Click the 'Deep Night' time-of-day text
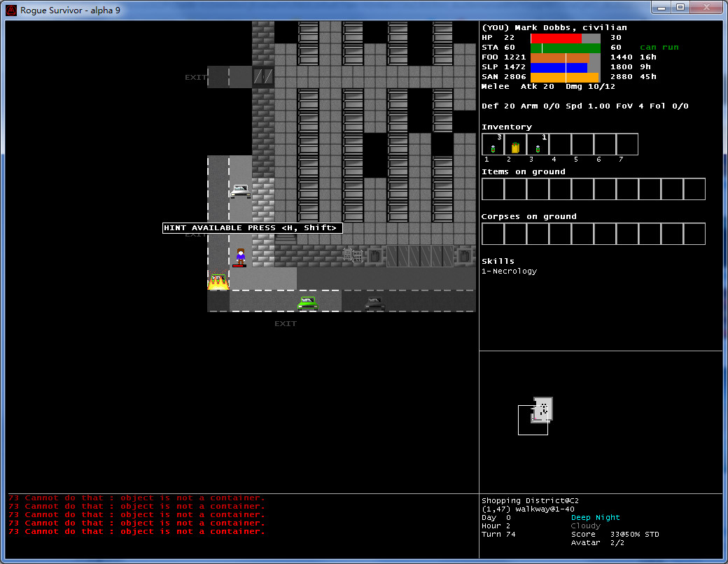Viewport: 728px width, 564px height. pyautogui.click(x=595, y=517)
